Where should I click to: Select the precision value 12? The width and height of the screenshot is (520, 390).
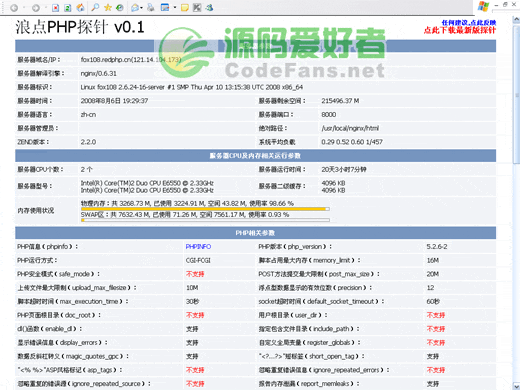430,288
